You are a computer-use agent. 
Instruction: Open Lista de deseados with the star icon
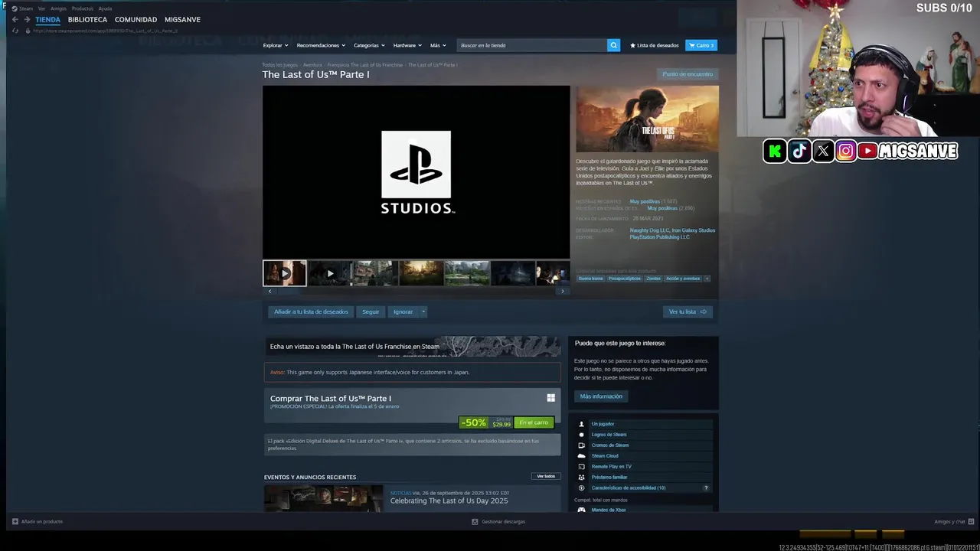click(654, 45)
